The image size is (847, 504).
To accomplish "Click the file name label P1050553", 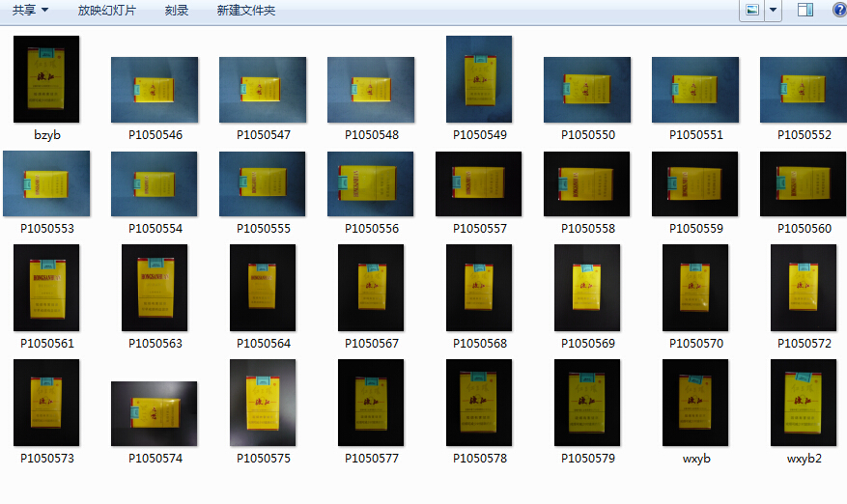I will click(x=47, y=229).
